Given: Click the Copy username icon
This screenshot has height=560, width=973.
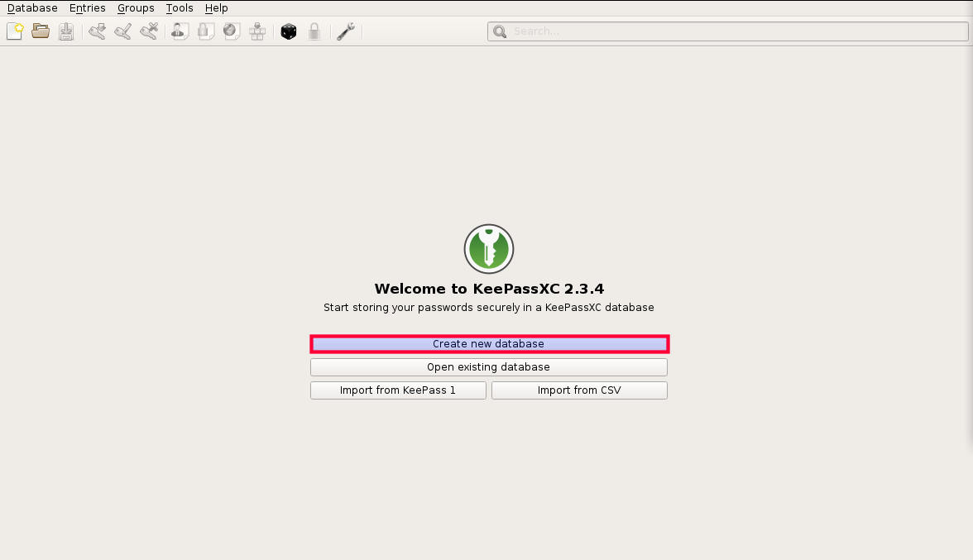Looking at the screenshot, I should tap(180, 31).
